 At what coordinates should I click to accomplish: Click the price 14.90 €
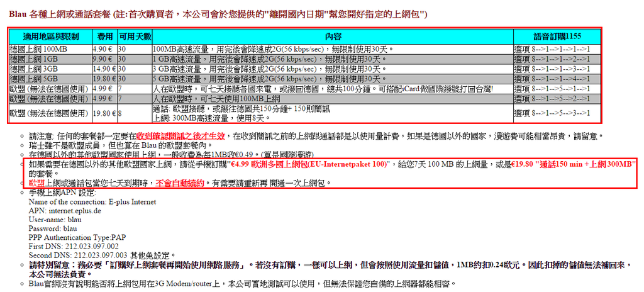(104, 69)
